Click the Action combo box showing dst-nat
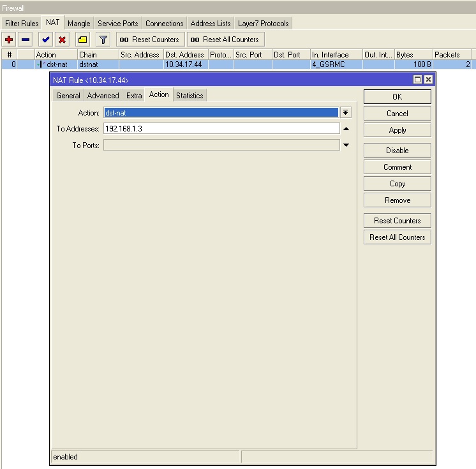Viewport: 476px width, 469px height. point(221,112)
